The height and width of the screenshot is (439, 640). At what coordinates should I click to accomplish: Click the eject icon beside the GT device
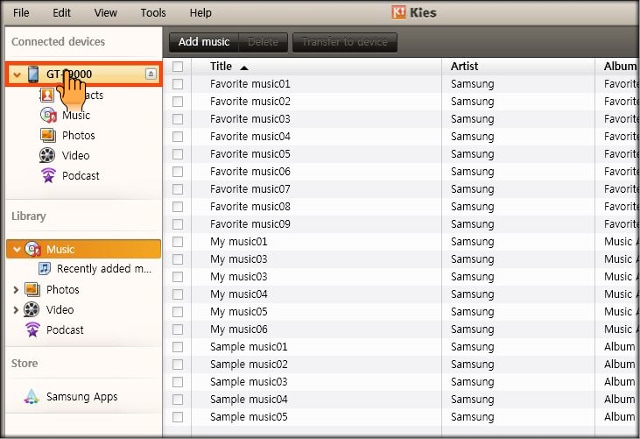point(151,74)
